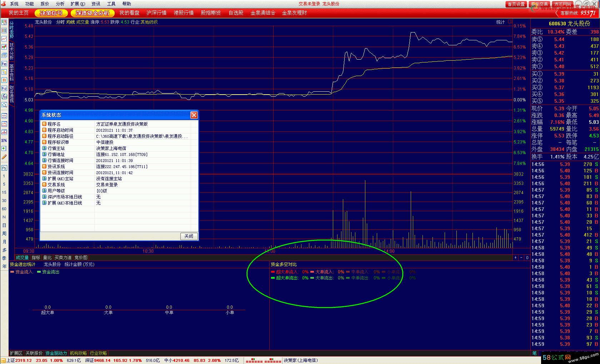
Task: Open the 系统 menu
Action: point(14,4)
